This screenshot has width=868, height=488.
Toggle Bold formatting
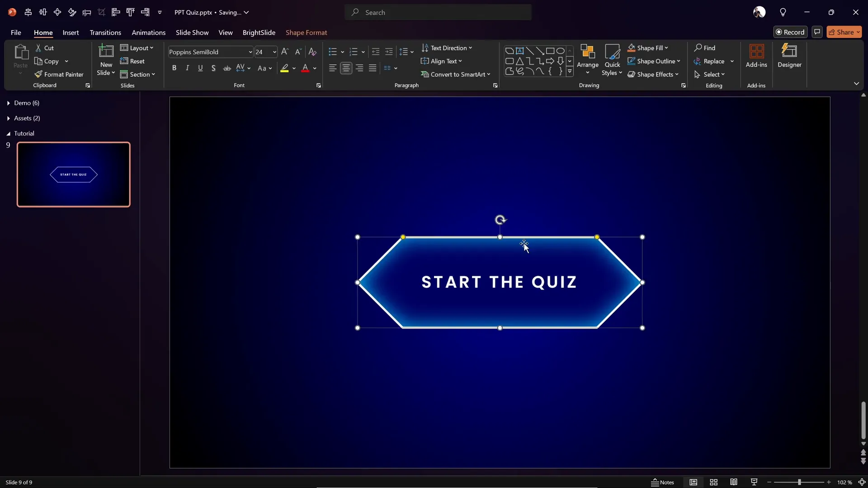click(174, 68)
